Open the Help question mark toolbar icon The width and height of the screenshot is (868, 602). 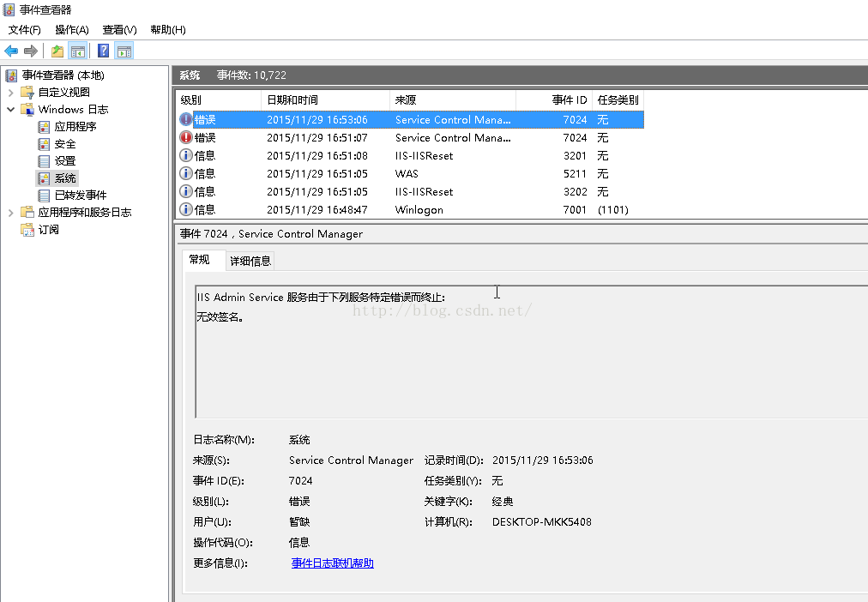click(103, 51)
